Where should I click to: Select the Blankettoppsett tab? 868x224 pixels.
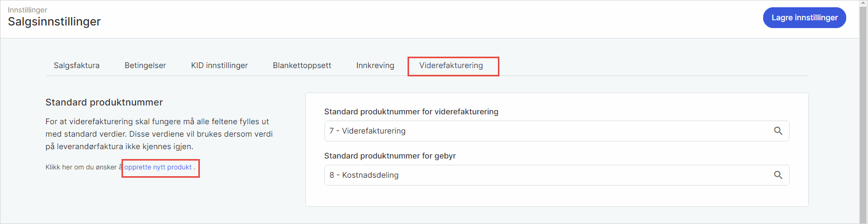tap(302, 65)
